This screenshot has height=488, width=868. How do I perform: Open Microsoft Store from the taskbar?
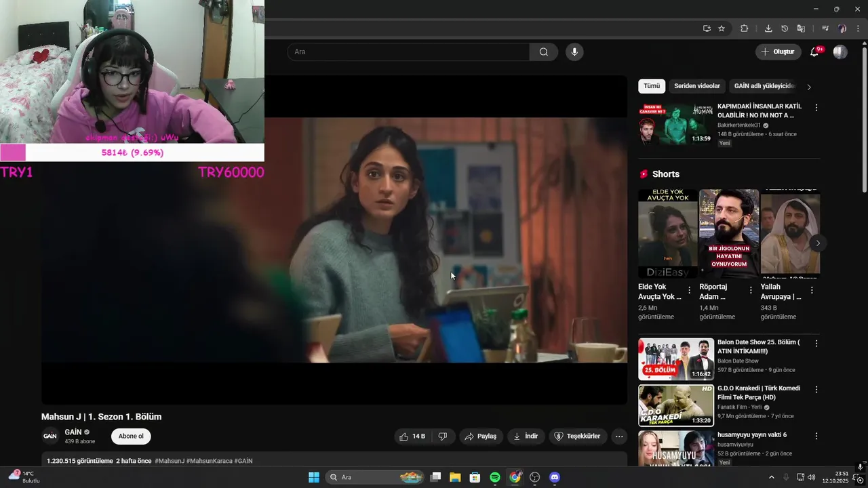pos(475,477)
